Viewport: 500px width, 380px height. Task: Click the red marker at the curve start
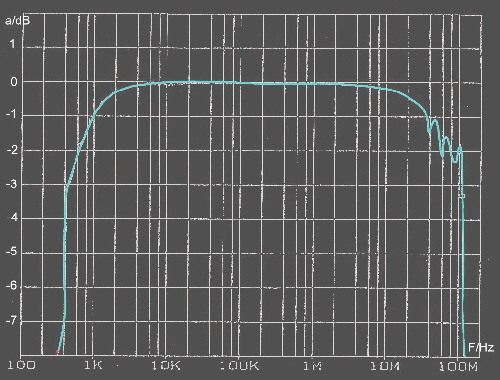58,352
